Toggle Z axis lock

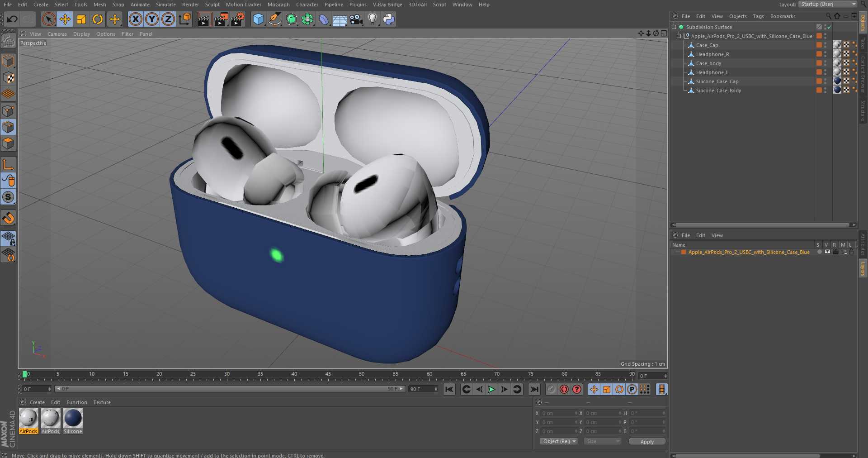pos(168,19)
